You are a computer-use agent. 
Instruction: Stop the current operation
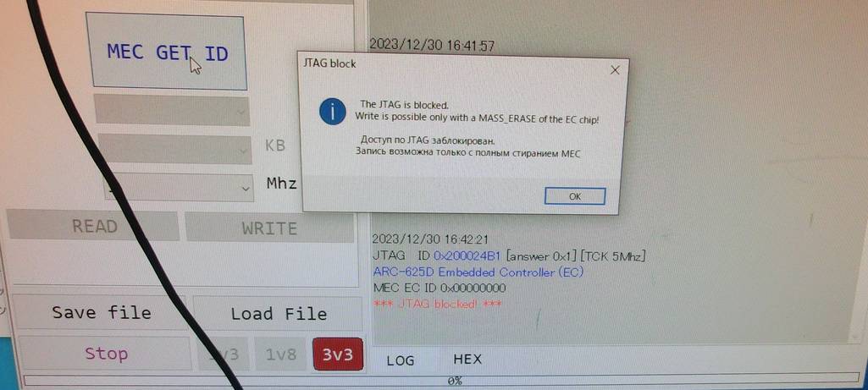(x=106, y=354)
